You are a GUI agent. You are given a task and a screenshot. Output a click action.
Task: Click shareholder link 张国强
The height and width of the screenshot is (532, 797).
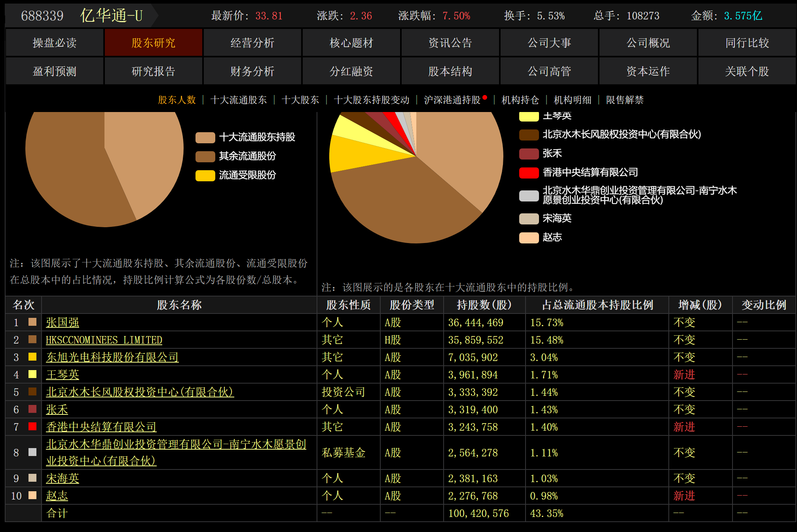63,323
